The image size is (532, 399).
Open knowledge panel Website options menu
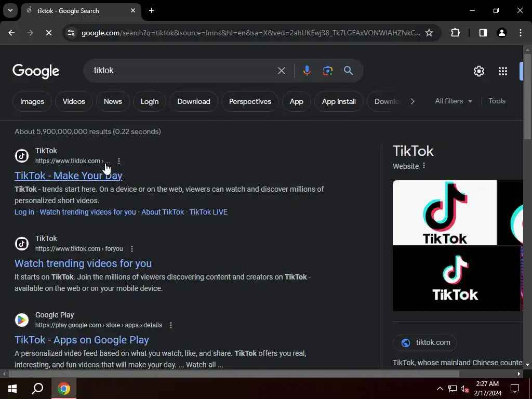tap(424, 166)
